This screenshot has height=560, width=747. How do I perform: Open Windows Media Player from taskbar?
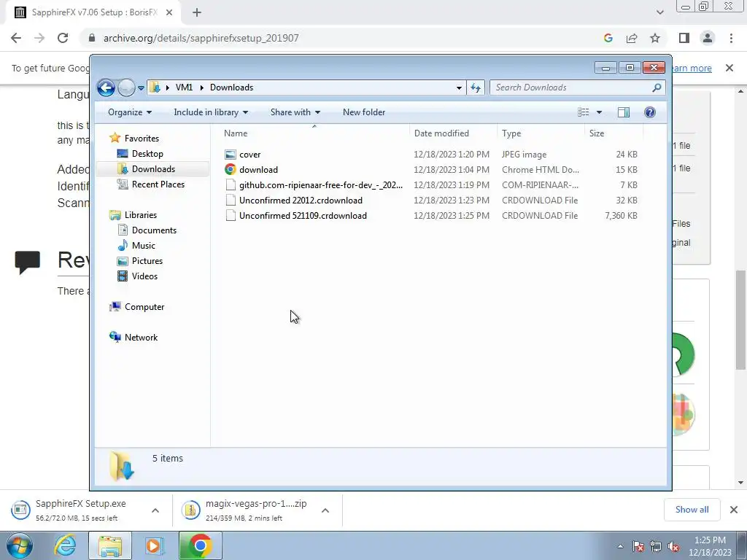pos(155,545)
